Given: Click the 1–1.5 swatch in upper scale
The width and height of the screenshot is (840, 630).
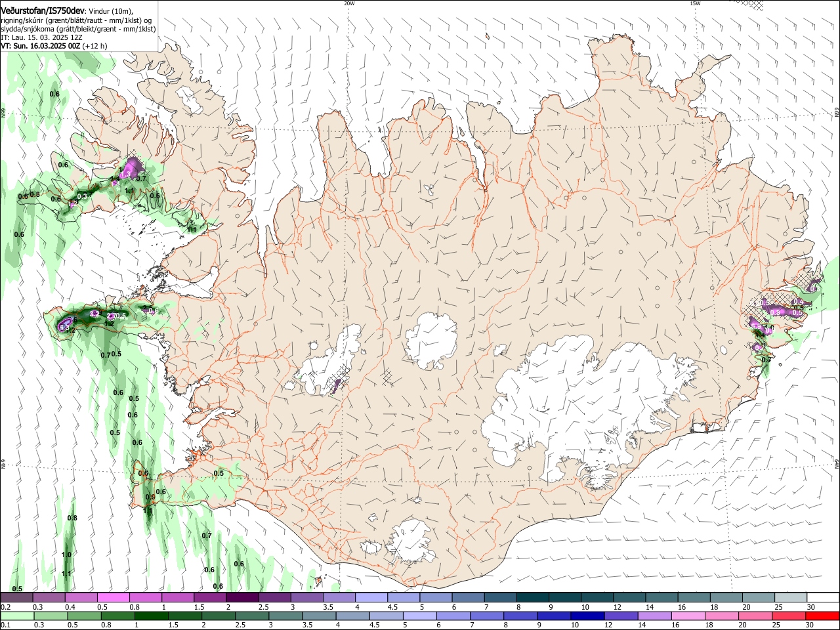Looking at the screenshot, I should pyautogui.click(x=177, y=598).
